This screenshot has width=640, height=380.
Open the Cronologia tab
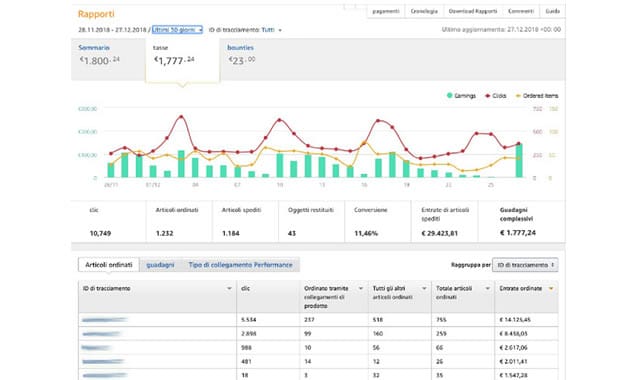pos(424,11)
